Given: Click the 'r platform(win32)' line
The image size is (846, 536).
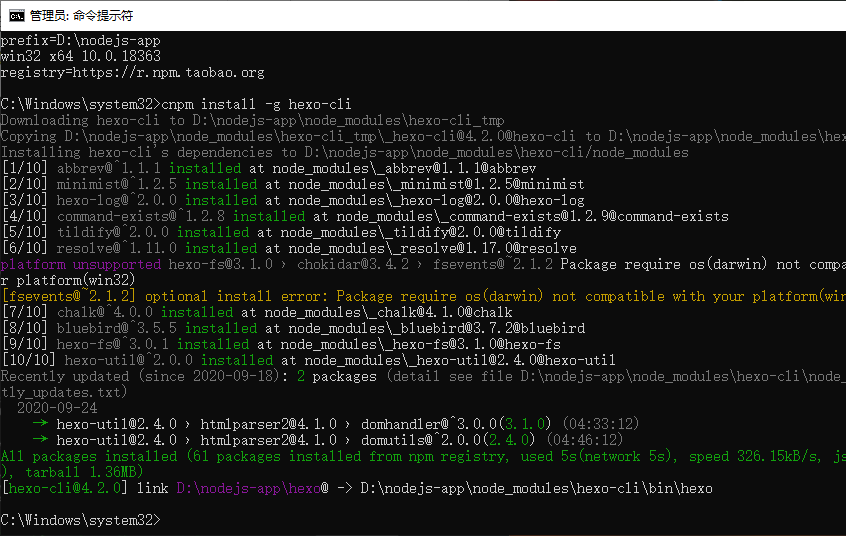Looking at the screenshot, I should 67,281.
